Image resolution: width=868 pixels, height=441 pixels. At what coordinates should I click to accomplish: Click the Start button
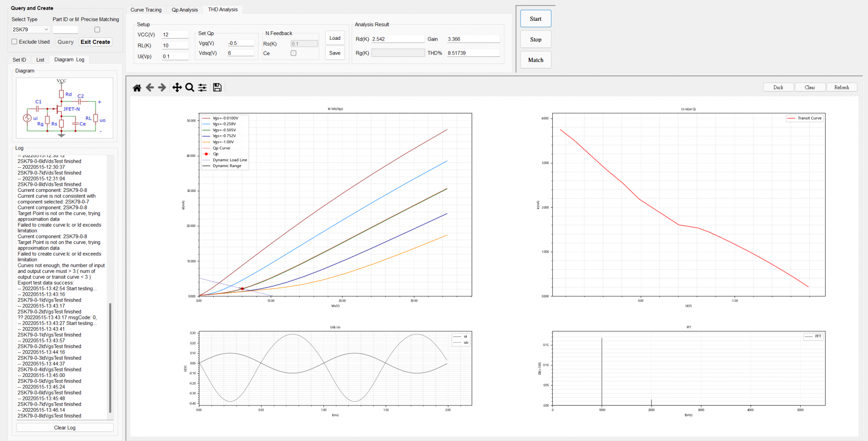coord(536,19)
